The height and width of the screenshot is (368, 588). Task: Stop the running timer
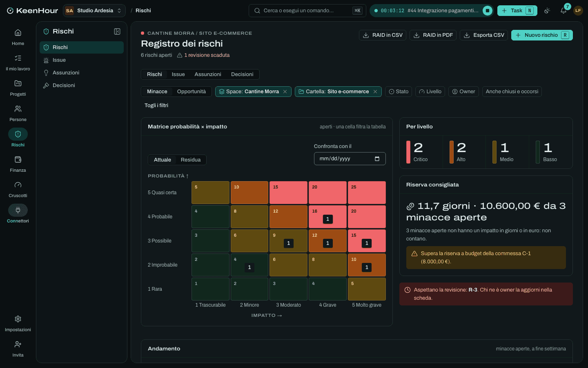pyautogui.click(x=488, y=11)
